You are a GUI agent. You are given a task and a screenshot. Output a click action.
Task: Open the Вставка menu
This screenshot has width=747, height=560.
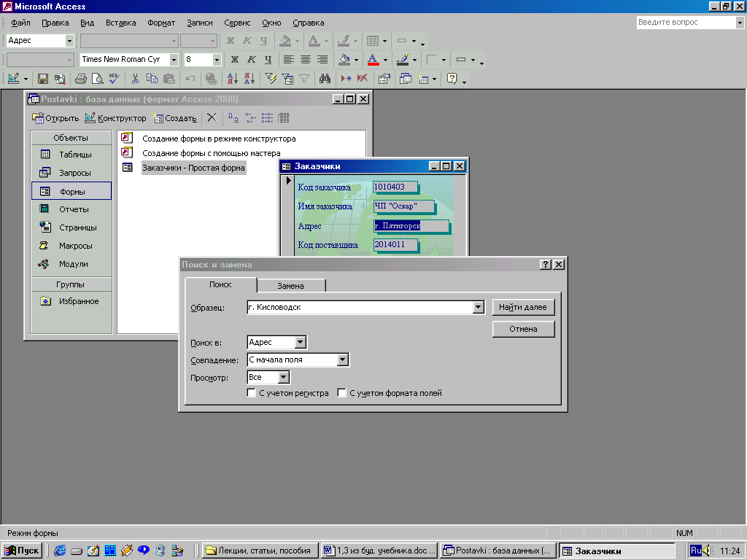coord(120,23)
